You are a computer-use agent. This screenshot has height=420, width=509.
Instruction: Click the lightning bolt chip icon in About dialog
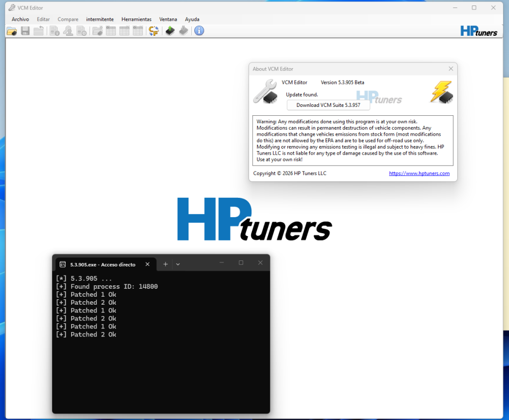click(442, 92)
